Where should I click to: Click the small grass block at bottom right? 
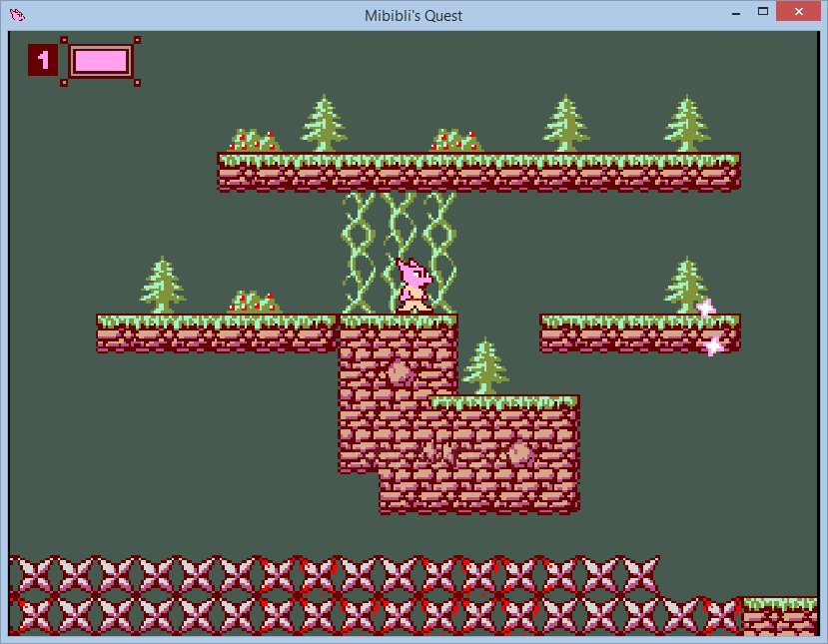(x=780, y=615)
